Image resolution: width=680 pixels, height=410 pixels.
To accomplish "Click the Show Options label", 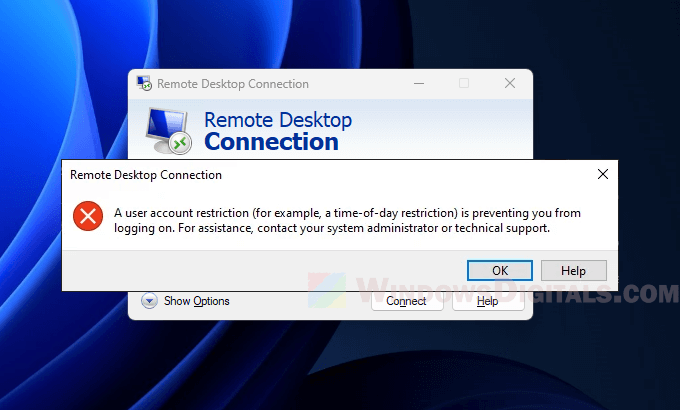I will (x=196, y=301).
